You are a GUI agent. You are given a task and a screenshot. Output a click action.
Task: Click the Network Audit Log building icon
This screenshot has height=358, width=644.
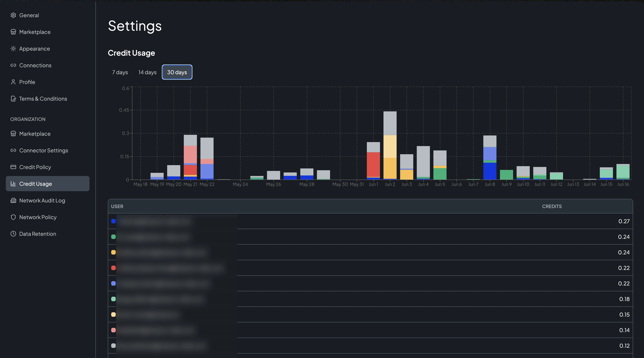click(13, 200)
